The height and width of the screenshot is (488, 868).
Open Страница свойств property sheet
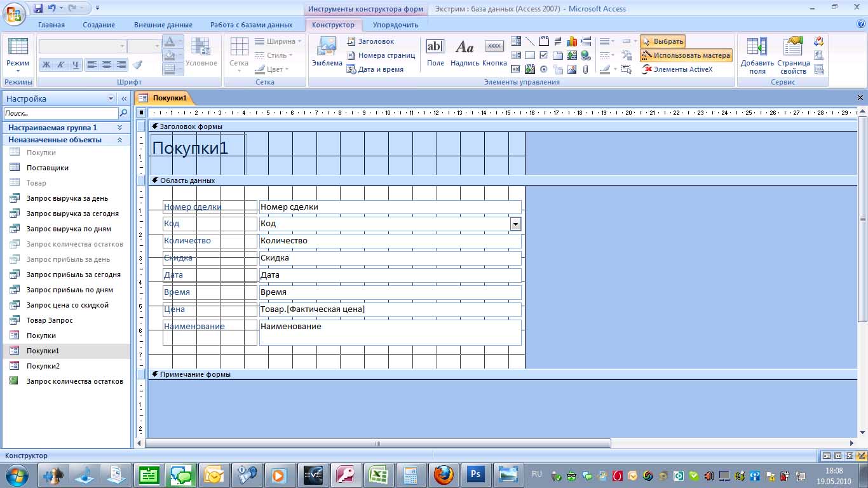click(793, 55)
